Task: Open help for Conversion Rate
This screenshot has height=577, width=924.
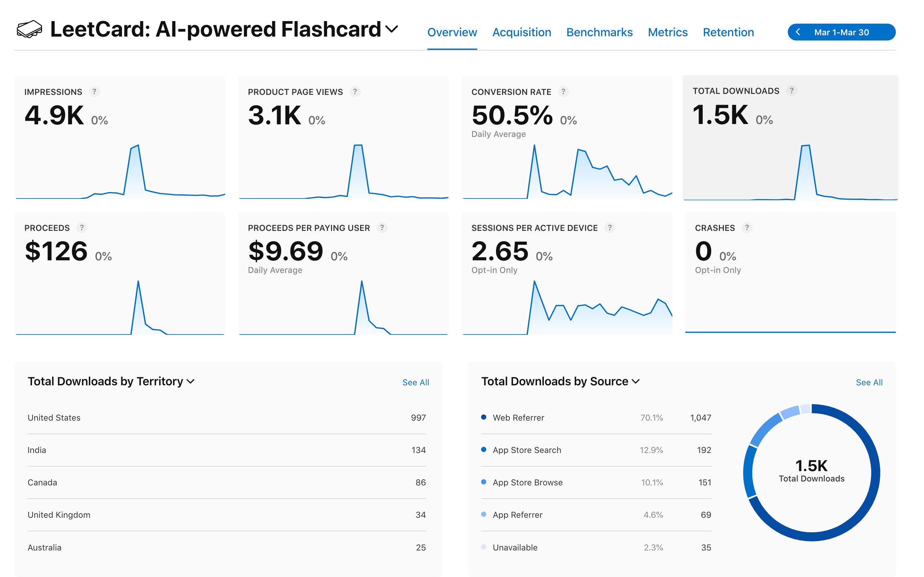Action: [x=563, y=92]
